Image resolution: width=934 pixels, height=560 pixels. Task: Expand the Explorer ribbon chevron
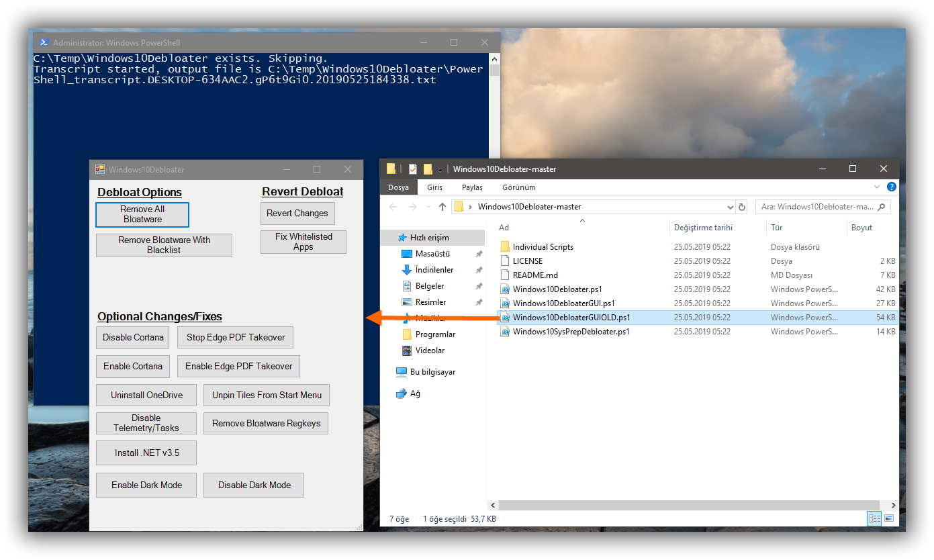point(877,187)
